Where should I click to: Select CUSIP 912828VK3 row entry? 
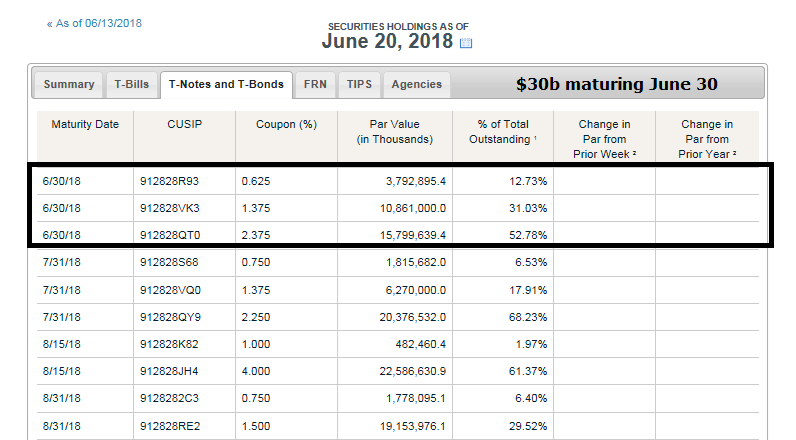[172, 207]
